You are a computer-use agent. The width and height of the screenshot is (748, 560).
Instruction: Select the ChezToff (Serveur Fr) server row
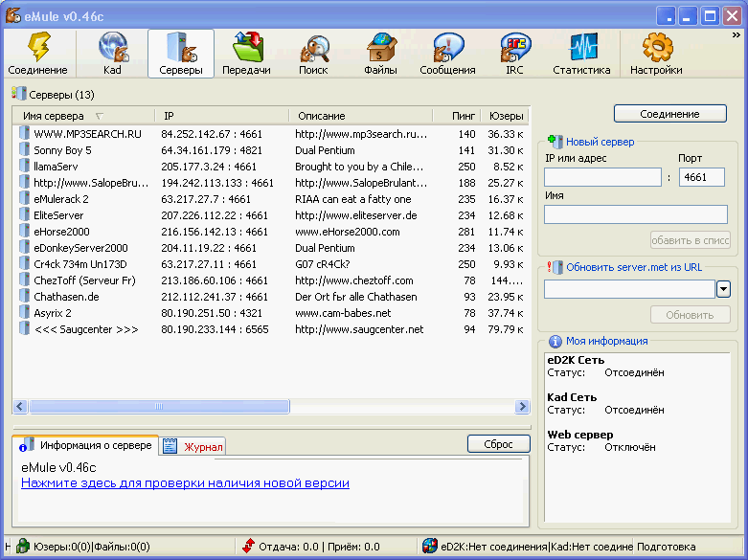pyautogui.click(x=271, y=280)
